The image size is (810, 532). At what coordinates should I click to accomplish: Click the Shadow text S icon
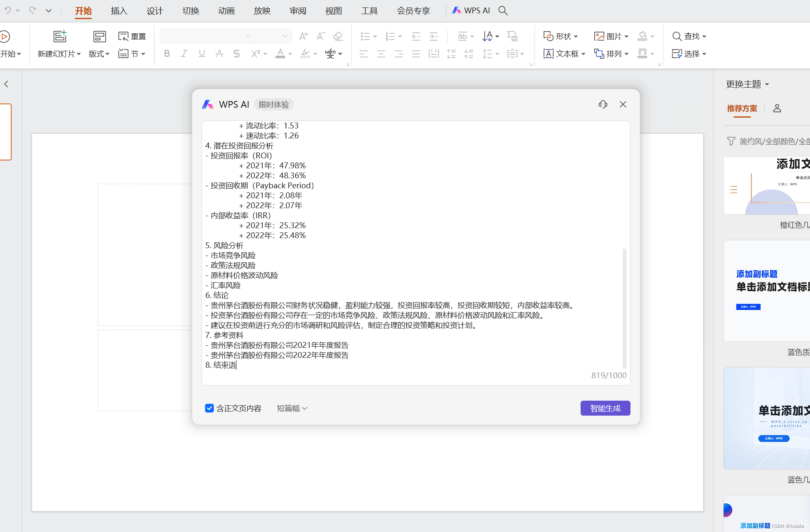point(236,53)
